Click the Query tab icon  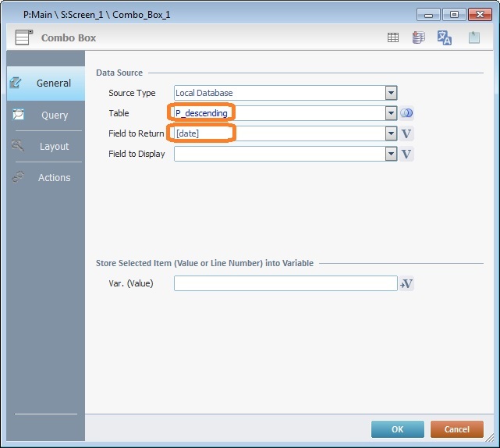(18, 114)
